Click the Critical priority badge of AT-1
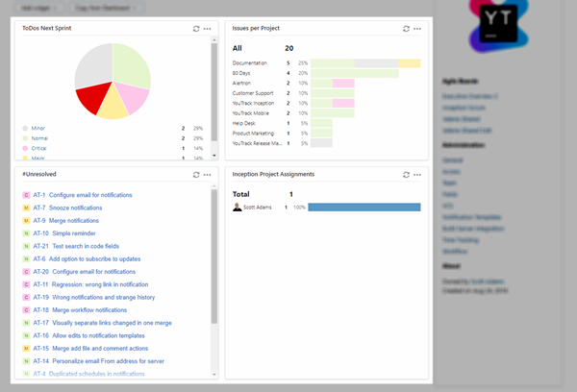 click(x=26, y=195)
